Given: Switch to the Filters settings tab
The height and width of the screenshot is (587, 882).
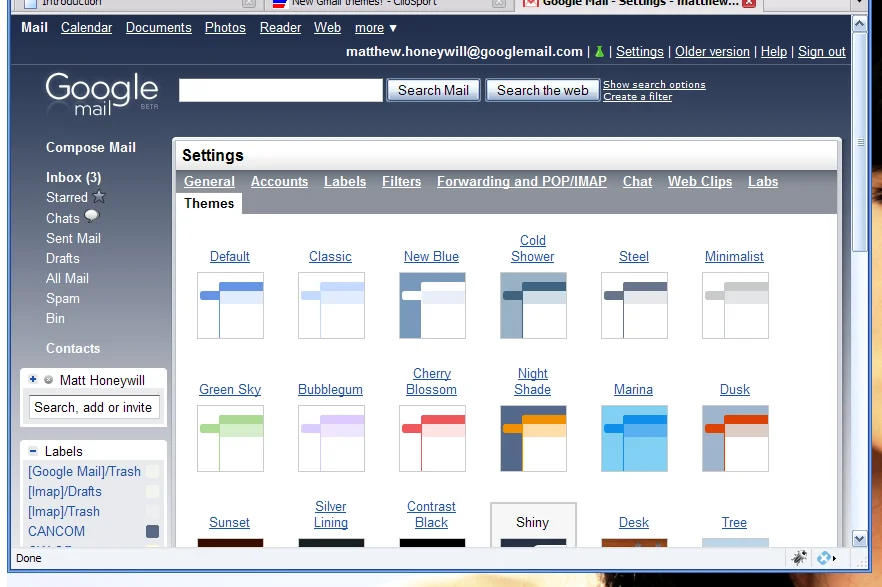Looking at the screenshot, I should click(402, 182).
